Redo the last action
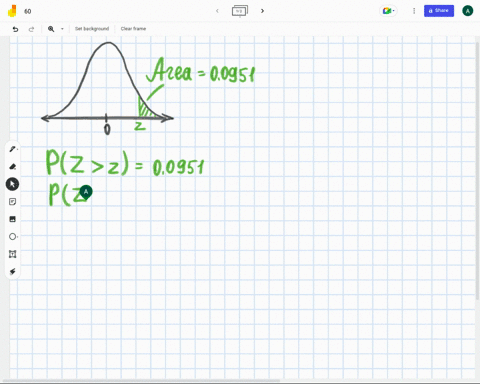480x384 pixels. (31, 29)
